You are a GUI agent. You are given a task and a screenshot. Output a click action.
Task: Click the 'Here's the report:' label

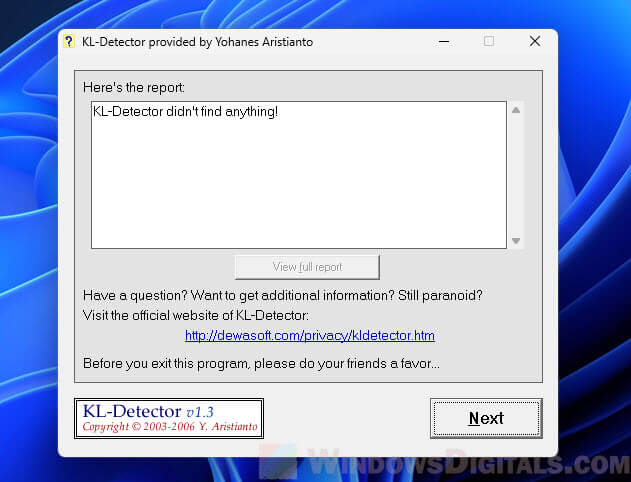click(134, 87)
